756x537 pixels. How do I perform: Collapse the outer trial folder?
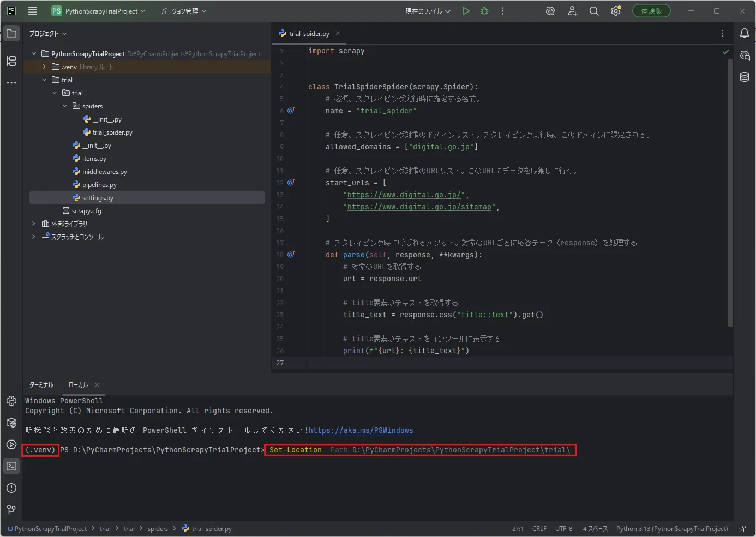tap(44, 80)
